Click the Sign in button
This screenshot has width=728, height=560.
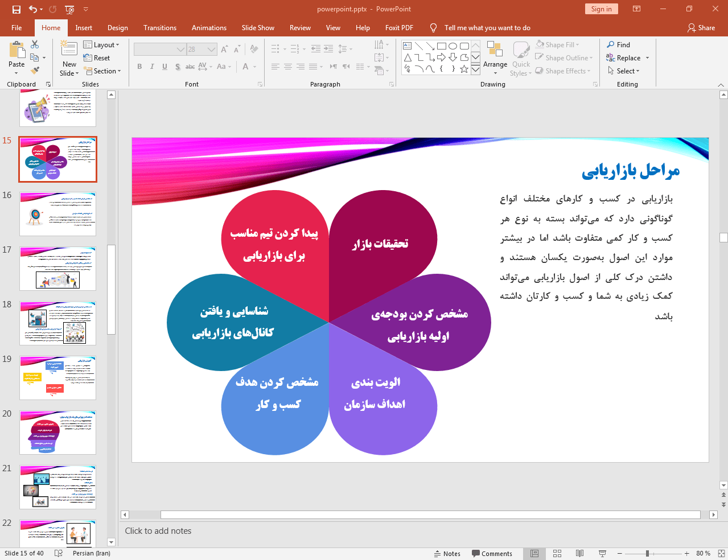point(601,9)
